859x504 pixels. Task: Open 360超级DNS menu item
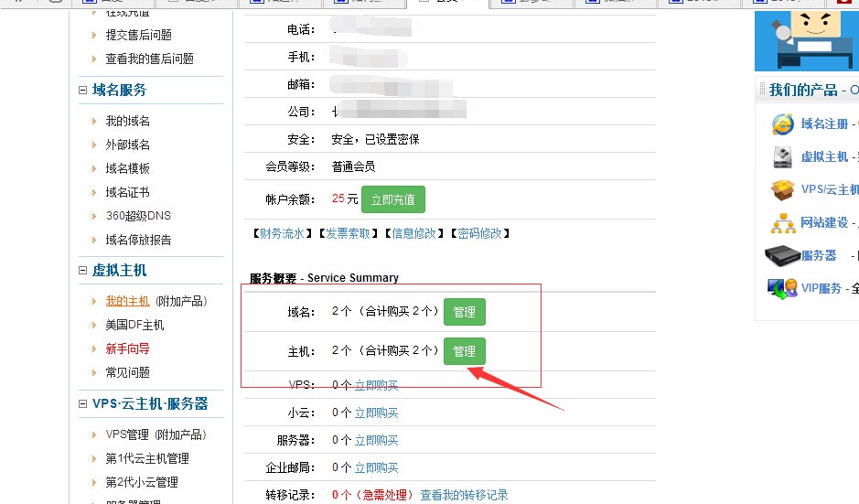139,216
